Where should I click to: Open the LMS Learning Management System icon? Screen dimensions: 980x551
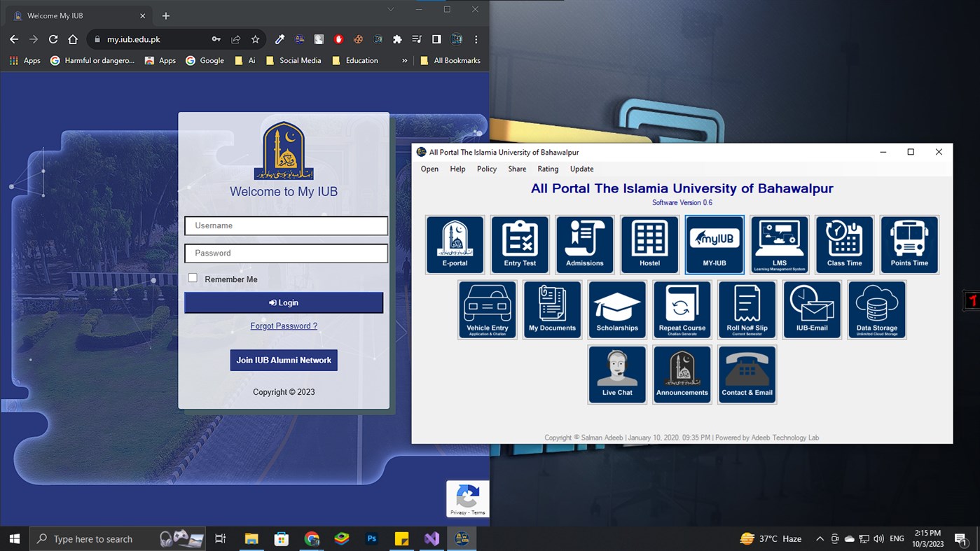pos(779,244)
